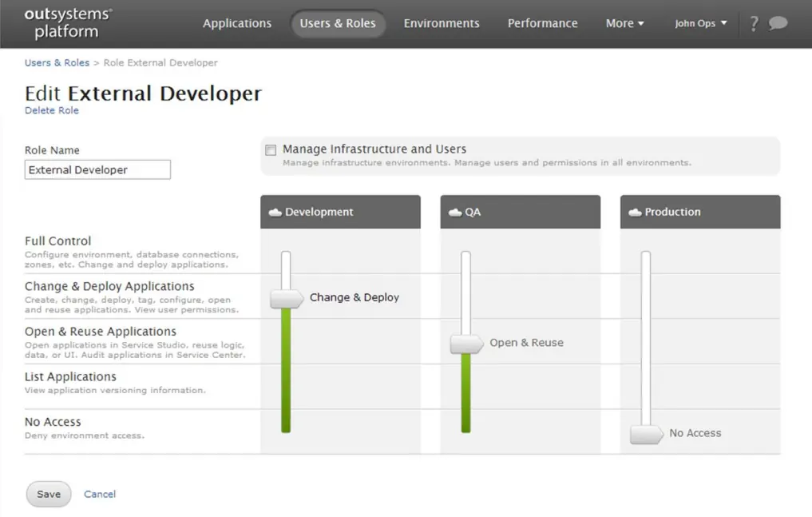The width and height of the screenshot is (812, 517).
Task: Click the No Access slider value label
Action: 695,433
